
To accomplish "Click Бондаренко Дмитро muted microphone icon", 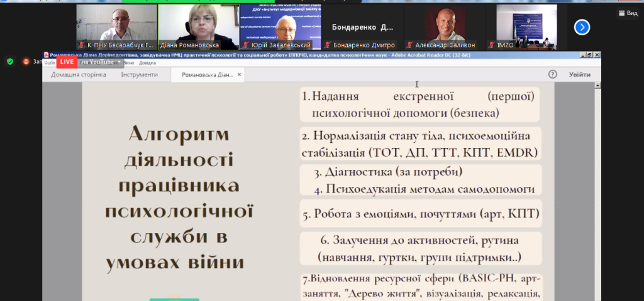I will click(328, 45).
